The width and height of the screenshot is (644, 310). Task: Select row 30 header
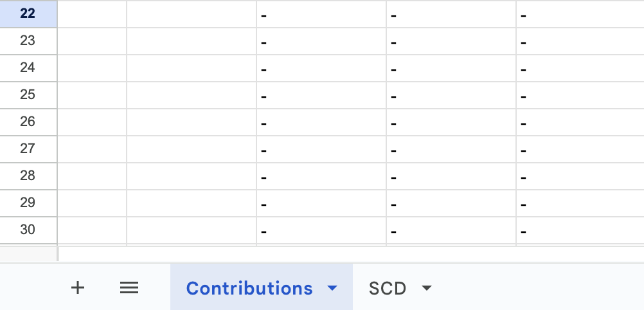pyautogui.click(x=28, y=230)
